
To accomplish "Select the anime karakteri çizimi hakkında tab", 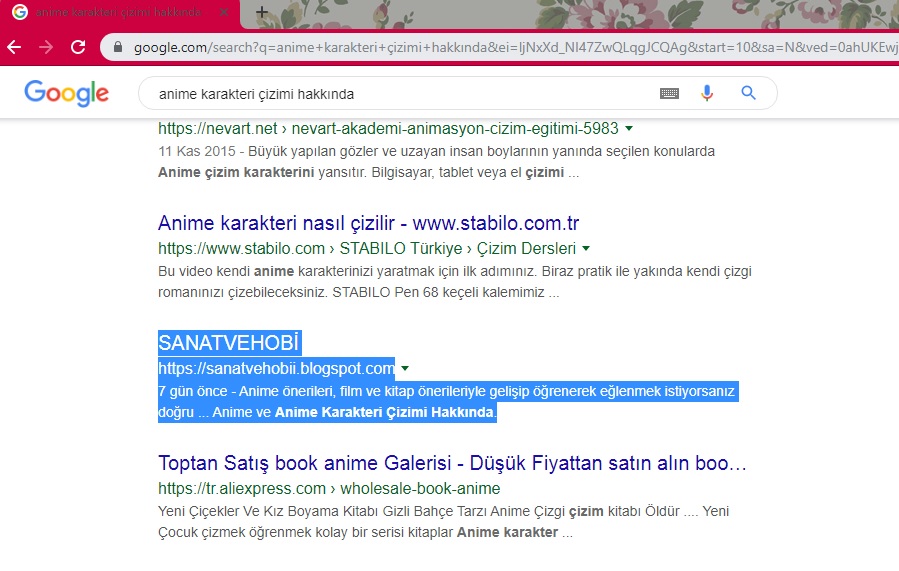I will (120, 12).
